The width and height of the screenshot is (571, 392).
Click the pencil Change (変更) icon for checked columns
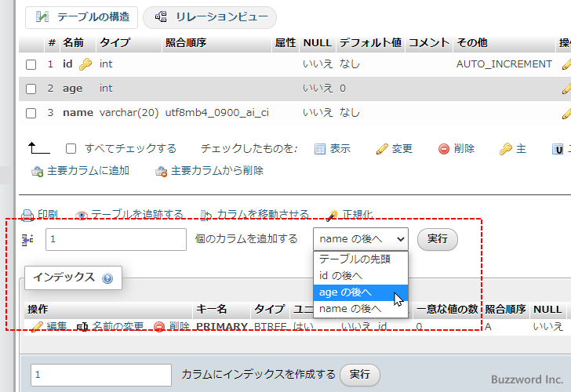[382, 149]
